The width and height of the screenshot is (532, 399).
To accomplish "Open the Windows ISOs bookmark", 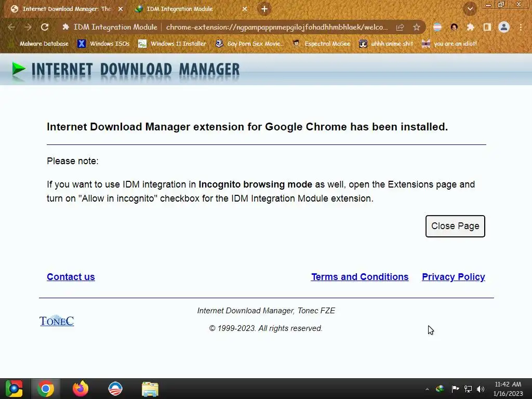I will pyautogui.click(x=103, y=44).
